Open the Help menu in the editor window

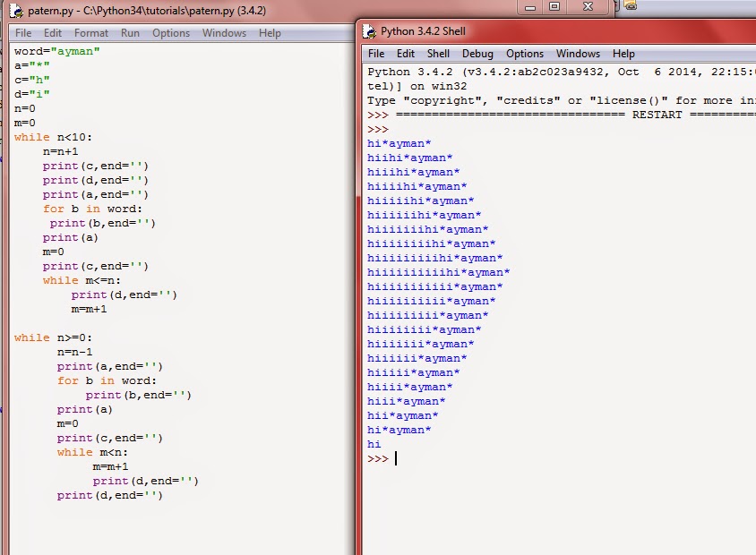point(268,32)
